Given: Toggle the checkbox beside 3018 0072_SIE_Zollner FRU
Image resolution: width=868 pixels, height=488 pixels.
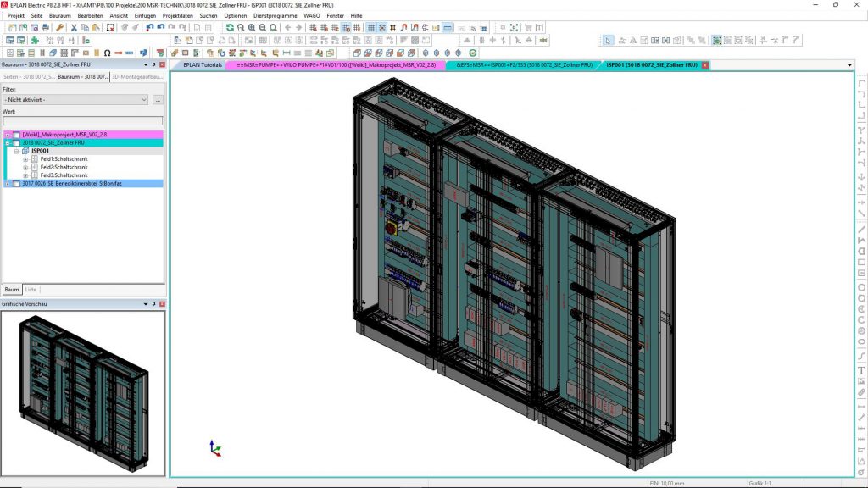Looking at the screenshot, I should [17, 142].
